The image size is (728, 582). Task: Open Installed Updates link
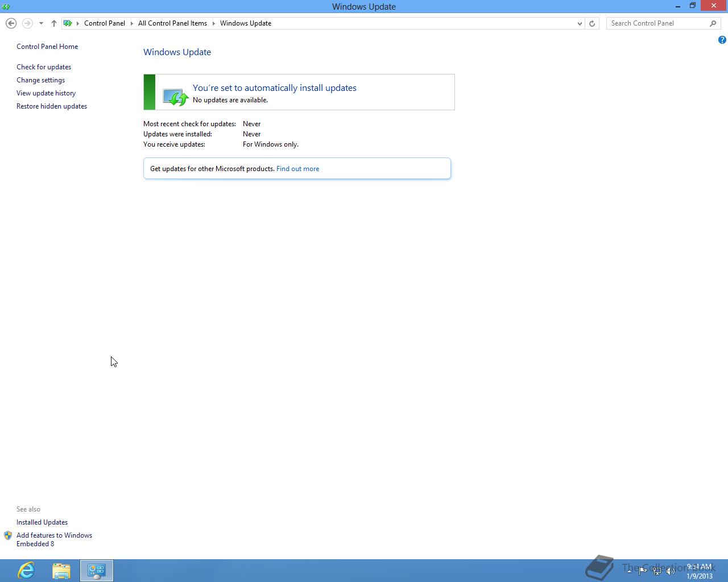click(42, 522)
